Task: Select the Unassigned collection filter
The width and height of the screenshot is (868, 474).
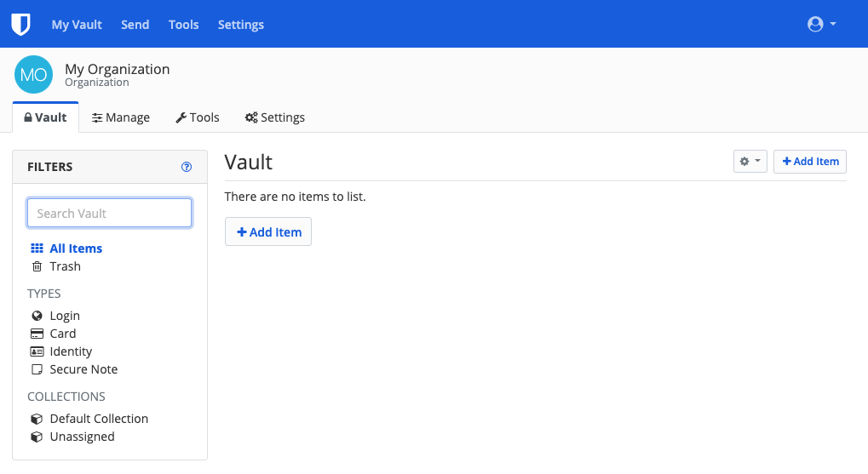Action: click(x=82, y=437)
